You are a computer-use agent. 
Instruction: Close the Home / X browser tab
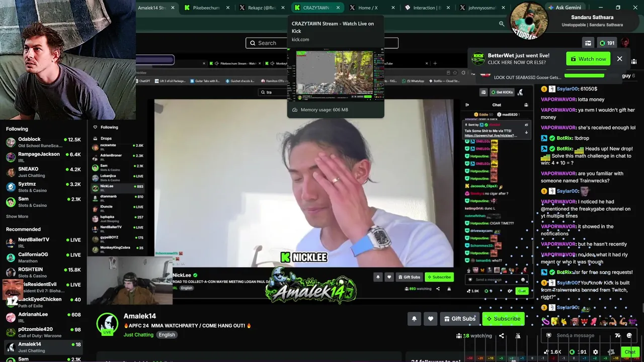click(394, 8)
